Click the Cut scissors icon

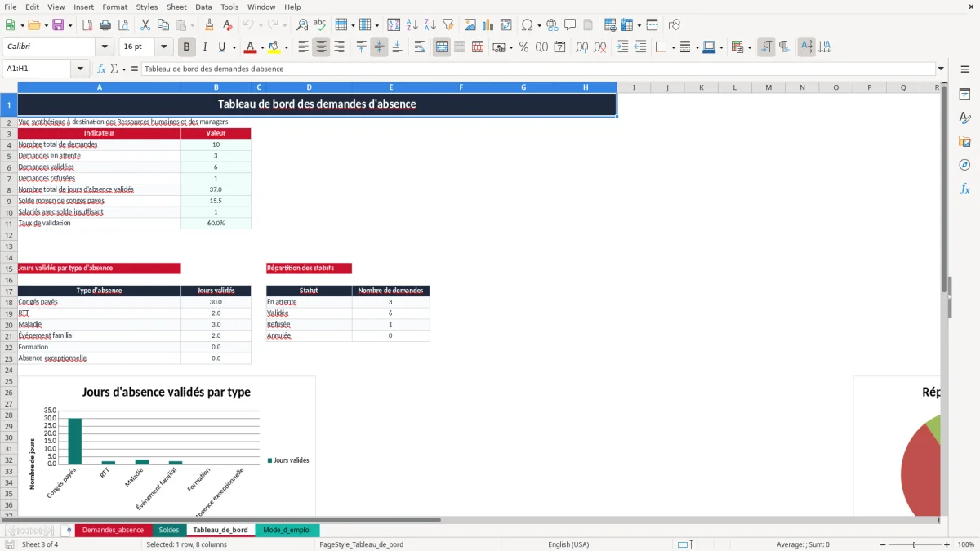click(x=145, y=25)
